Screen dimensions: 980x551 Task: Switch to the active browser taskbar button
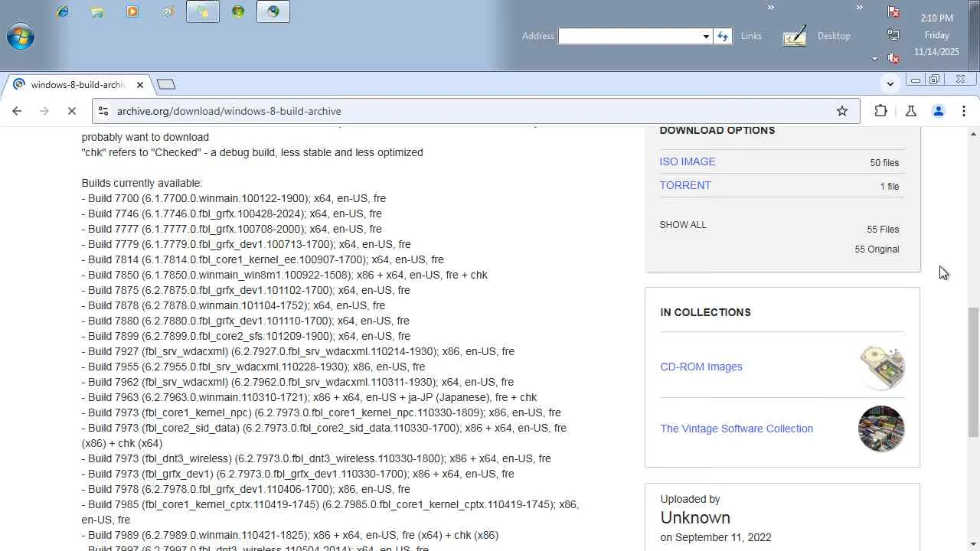coord(273,11)
